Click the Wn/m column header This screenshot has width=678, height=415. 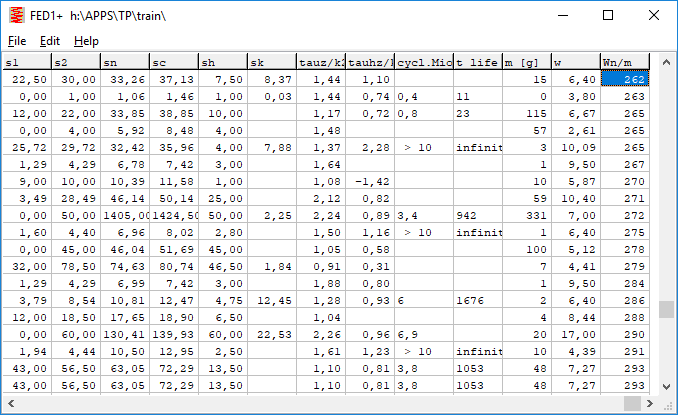(x=624, y=63)
